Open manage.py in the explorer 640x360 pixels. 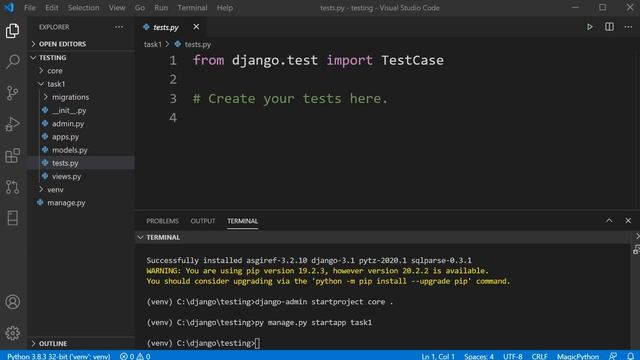coord(66,202)
